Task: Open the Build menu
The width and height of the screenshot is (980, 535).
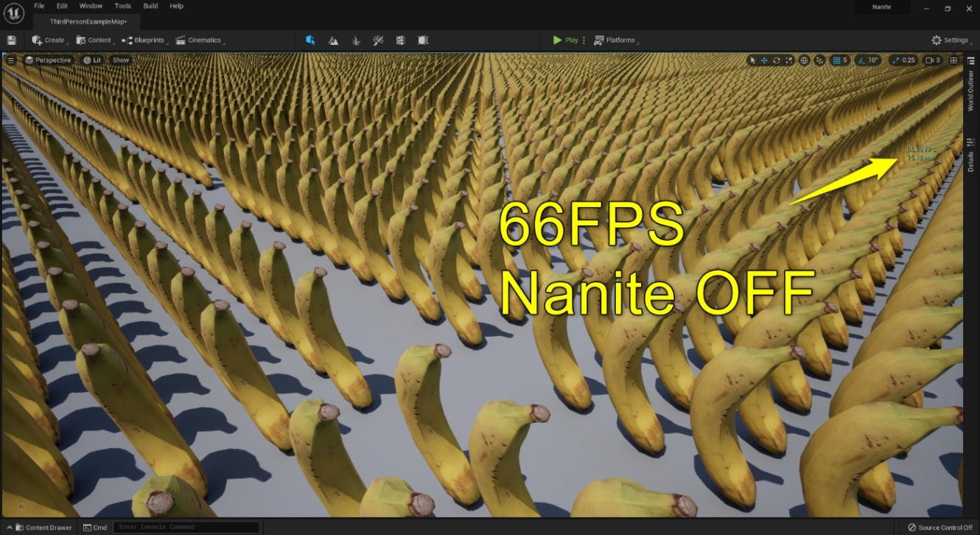Action: (150, 6)
